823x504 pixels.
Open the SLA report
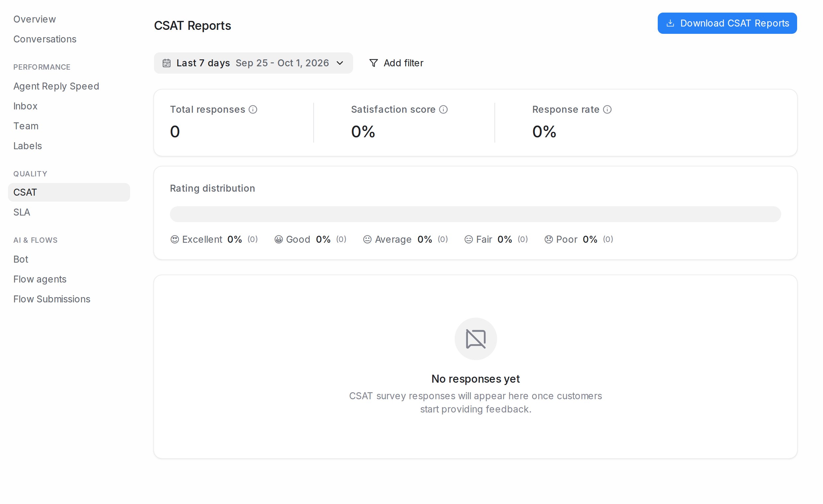[22, 212]
